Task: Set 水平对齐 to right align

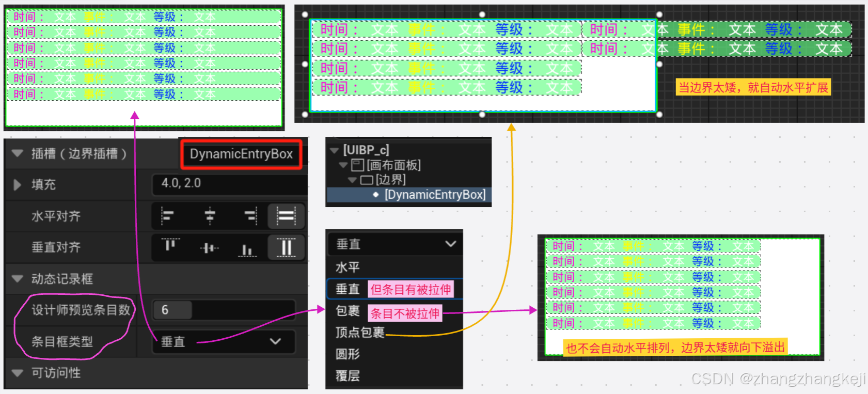Action: (x=251, y=216)
